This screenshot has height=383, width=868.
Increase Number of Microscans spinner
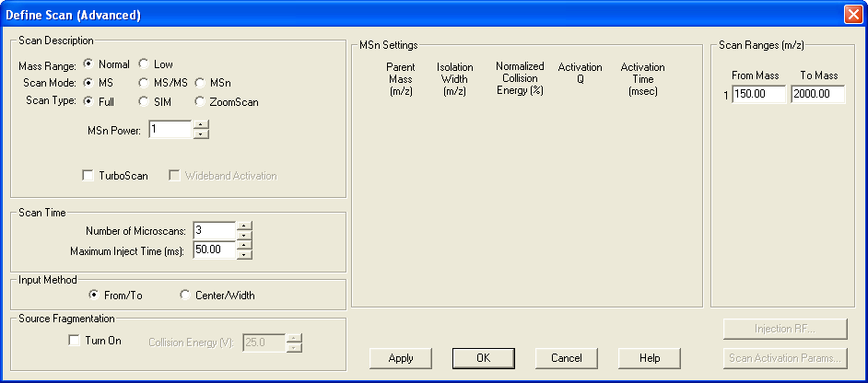243,226
